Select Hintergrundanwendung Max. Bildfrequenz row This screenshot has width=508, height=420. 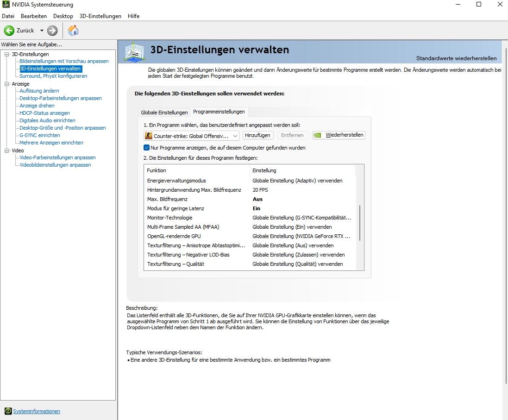point(250,190)
